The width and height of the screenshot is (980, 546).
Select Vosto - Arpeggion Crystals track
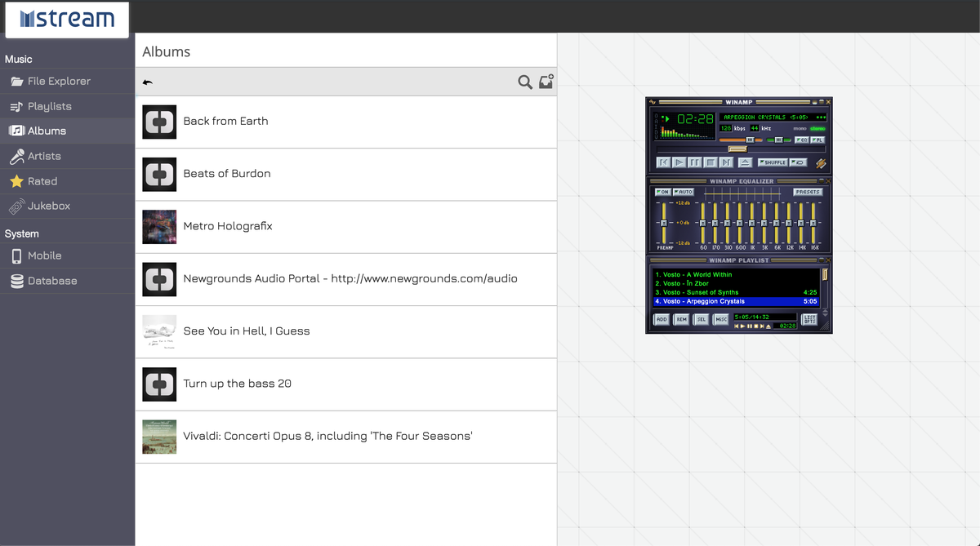[736, 301]
